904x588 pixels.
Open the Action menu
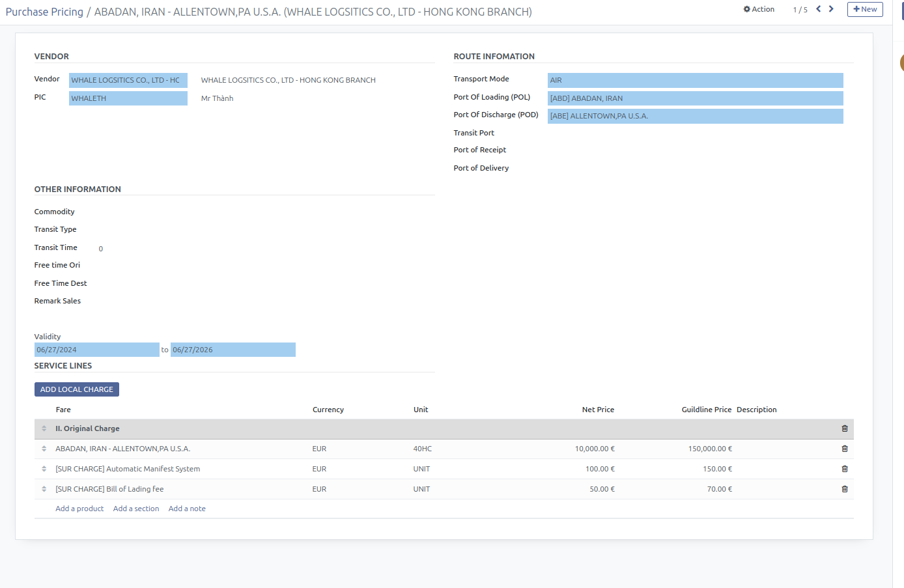[x=759, y=9]
